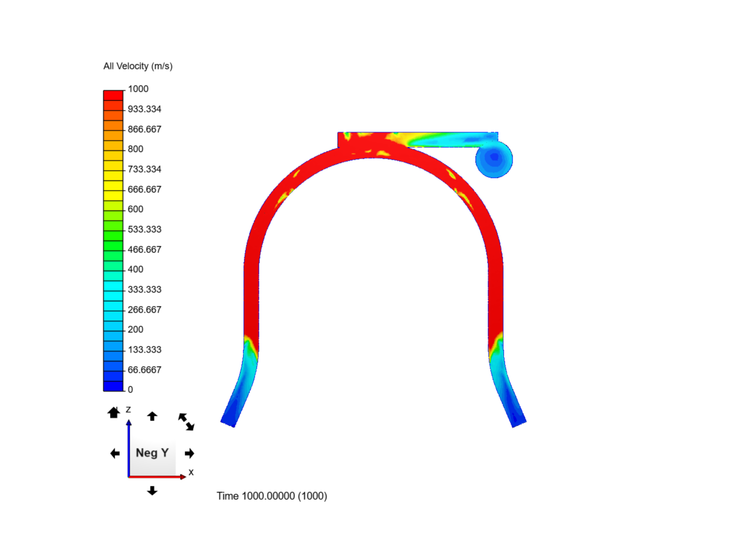The width and height of the screenshot is (747, 560).
Task: Click the legend value 266.667
Action: (x=145, y=310)
